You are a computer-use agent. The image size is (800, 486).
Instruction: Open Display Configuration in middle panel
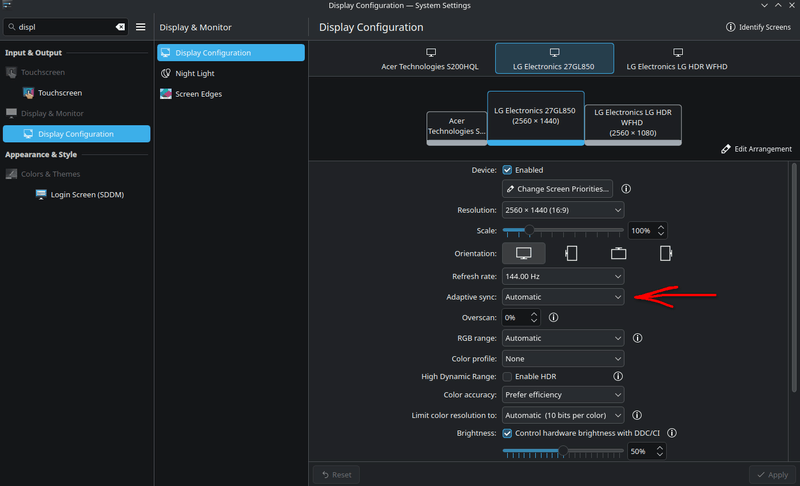(231, 53)
